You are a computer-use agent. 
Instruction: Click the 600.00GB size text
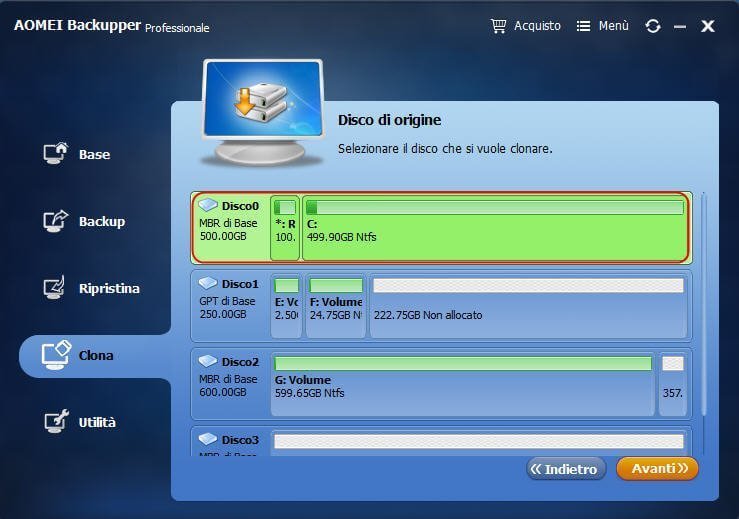(223, 392)
